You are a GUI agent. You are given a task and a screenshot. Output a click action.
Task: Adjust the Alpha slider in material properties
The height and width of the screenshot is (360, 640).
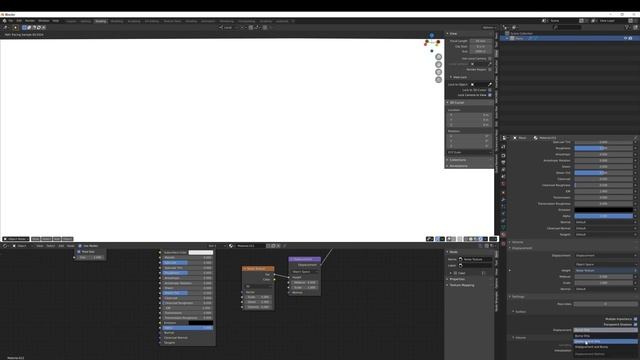pyautogui.click(x=604, y=216)
